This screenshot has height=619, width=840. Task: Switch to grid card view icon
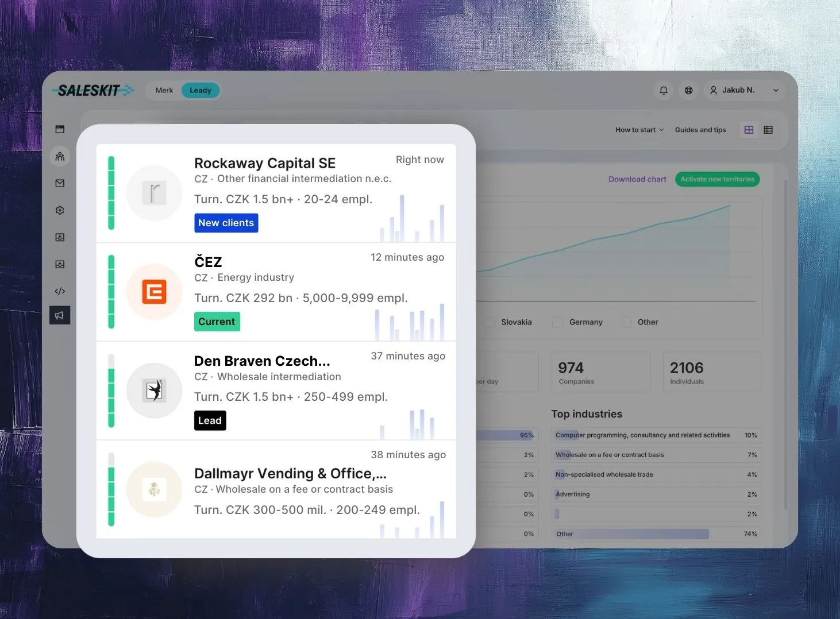coord(749,130)
